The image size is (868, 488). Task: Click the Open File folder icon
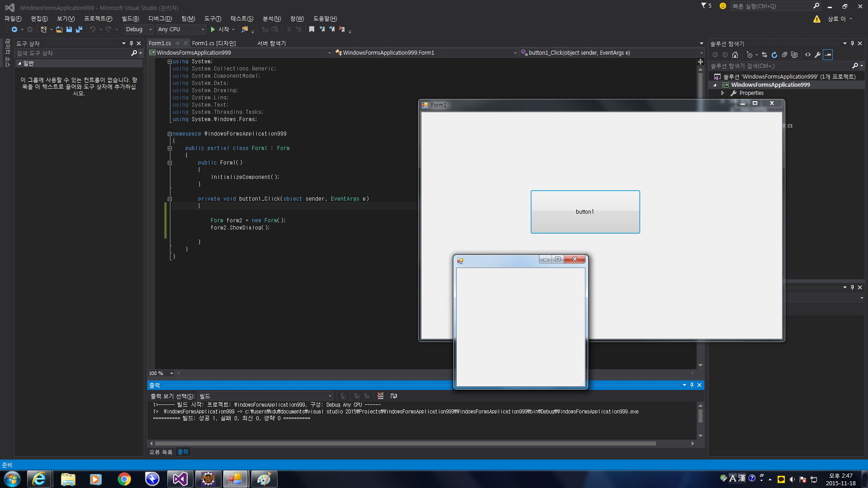coord(59,29)
